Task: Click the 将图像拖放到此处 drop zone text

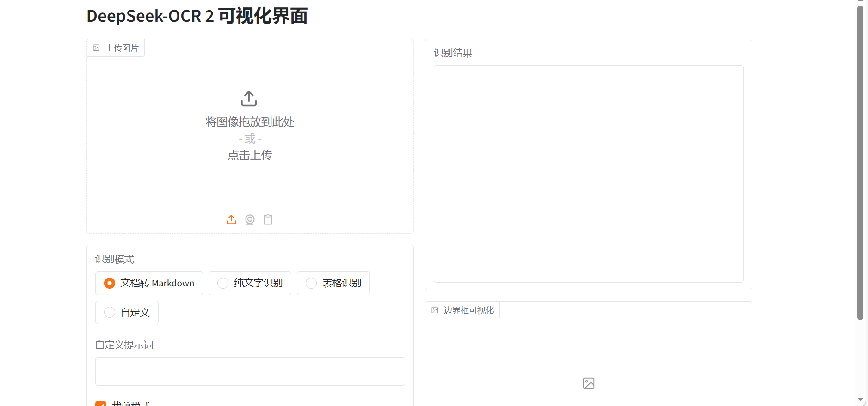Action: tap(250, 122)
